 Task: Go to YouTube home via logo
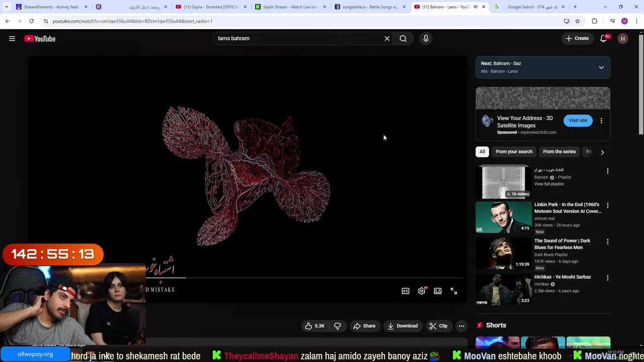pos(40,39)
